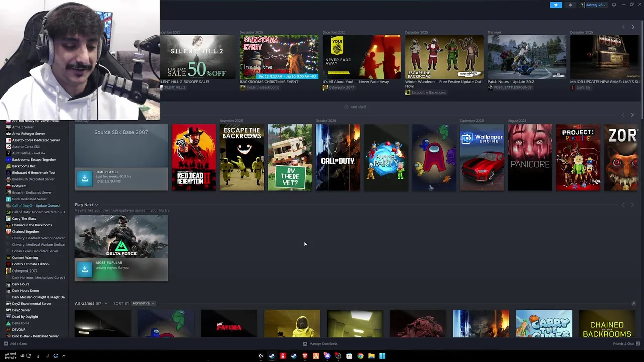Screen dimensions: 644x362
Task: Select Control Ultimate Edition in library list
Action: click(x=30, y=264)
